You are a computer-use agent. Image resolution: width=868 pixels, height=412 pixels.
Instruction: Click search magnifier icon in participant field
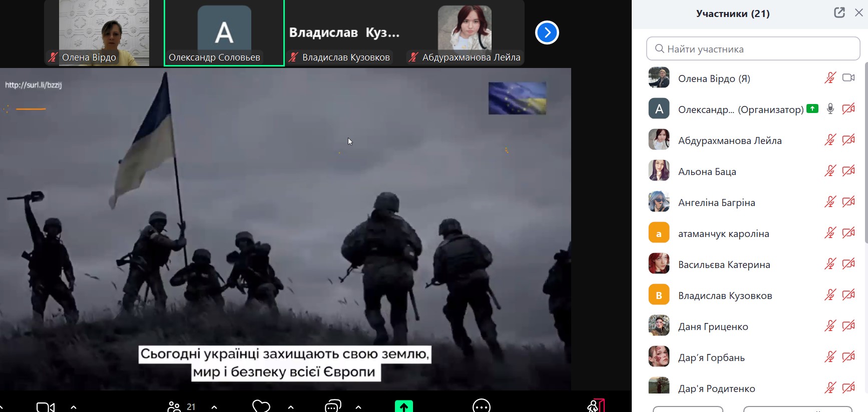[x=660, y=48]
